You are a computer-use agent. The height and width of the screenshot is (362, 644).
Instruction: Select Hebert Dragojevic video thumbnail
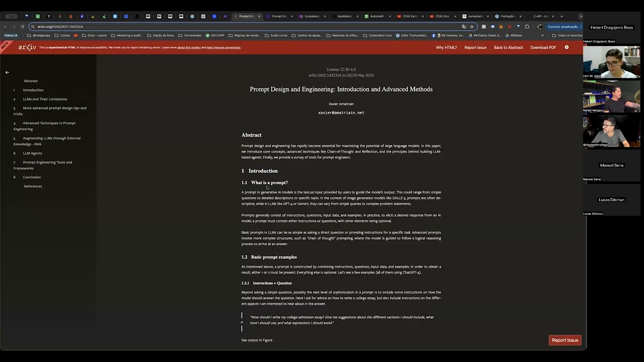[611, 28]
